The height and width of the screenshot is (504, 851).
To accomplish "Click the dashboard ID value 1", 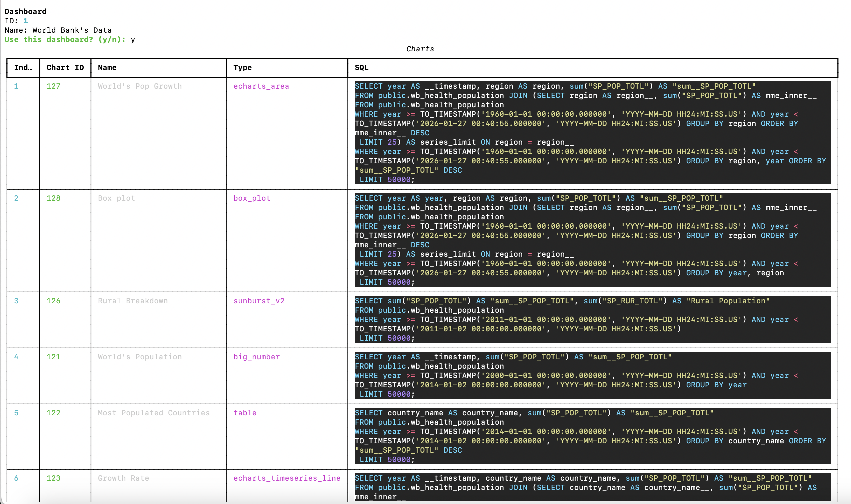I will click(25, 21).
